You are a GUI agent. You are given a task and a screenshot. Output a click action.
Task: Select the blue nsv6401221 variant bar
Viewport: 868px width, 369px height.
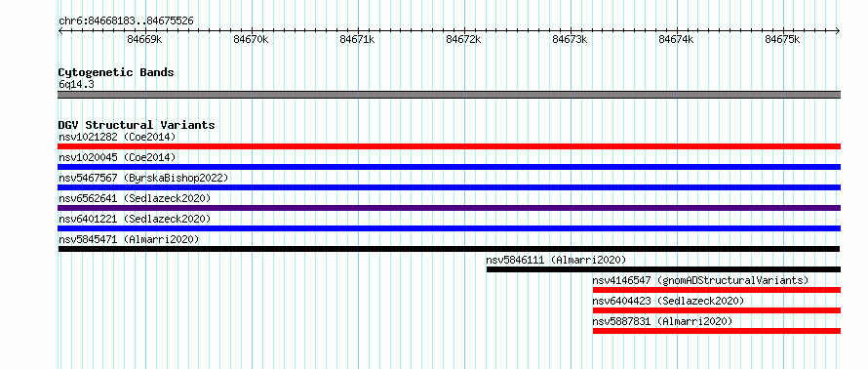(449, 228)
